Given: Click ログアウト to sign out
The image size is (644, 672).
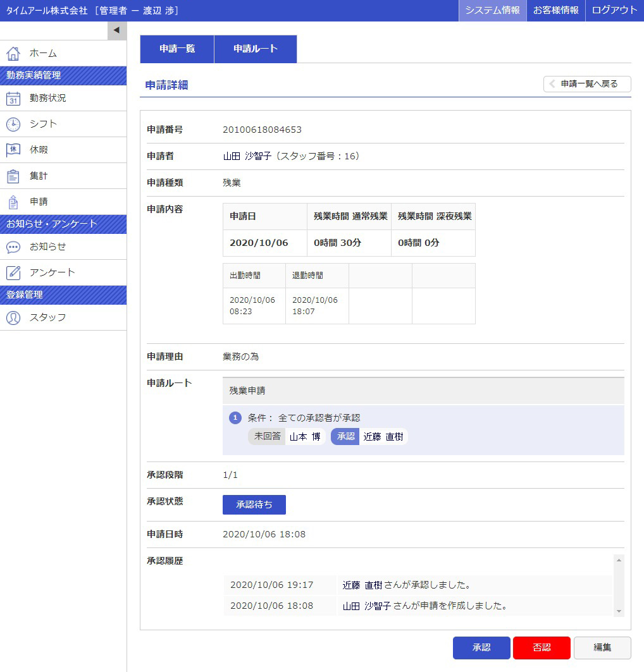Looking at the screenshot, I should [615, 10].
